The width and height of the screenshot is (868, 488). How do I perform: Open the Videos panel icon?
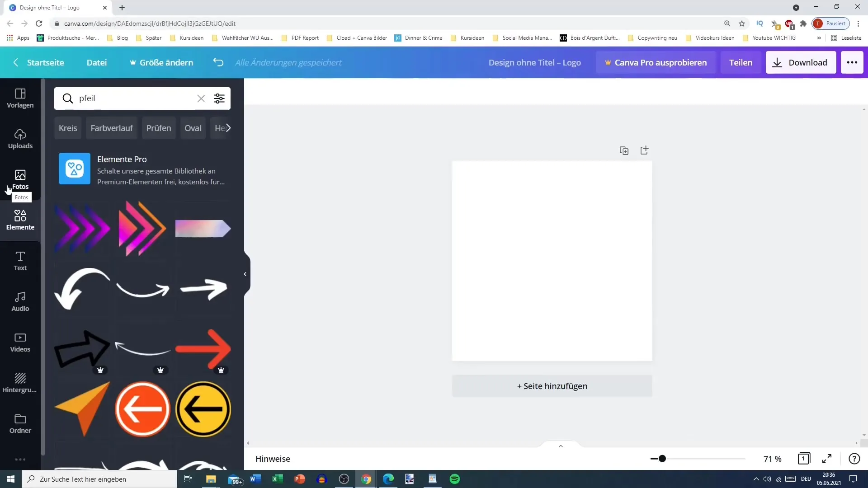pyautogui.click(x=20, y=342)
